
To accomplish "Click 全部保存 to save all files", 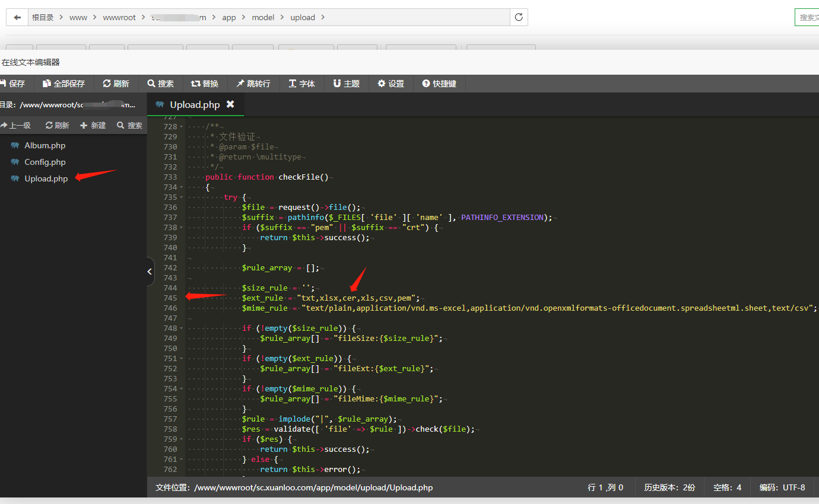I will [64, 84].
